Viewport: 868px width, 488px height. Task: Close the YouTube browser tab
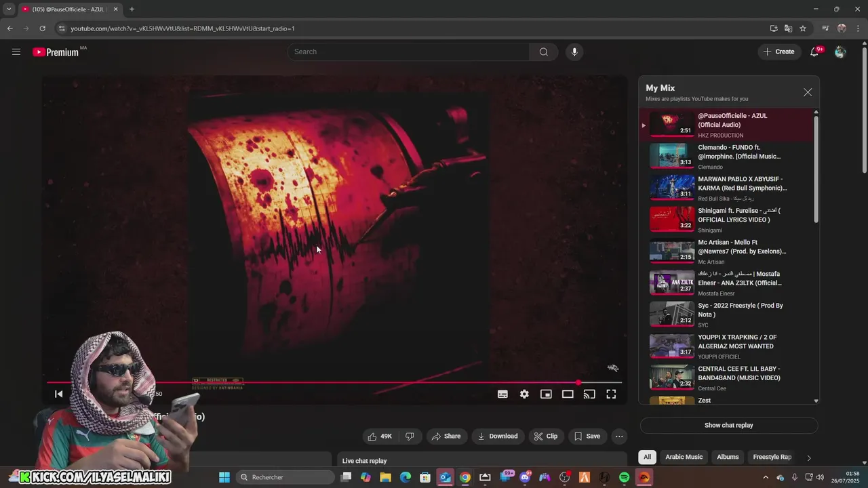coord(115,9)
